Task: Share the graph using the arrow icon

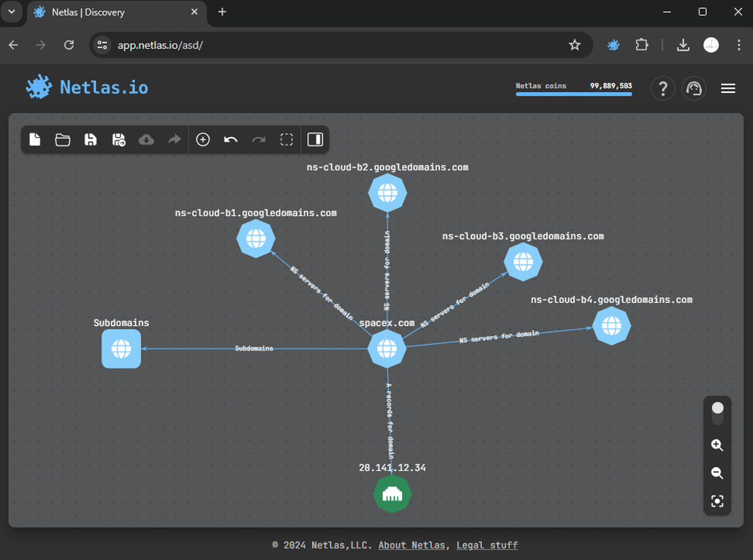Action: 174,139
